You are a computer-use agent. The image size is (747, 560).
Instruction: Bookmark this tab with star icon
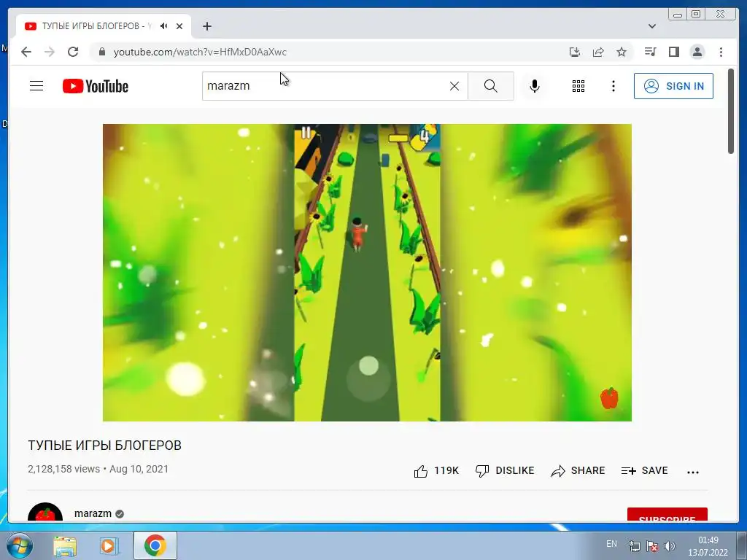[x=622, y=52]
